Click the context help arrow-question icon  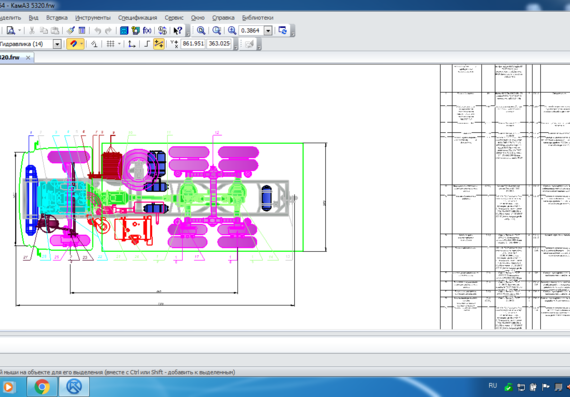coord(177,31)
